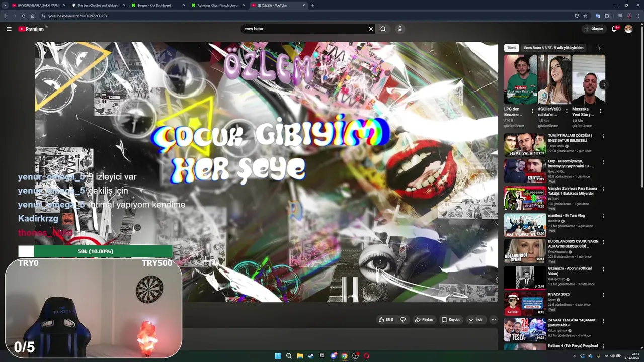Viewport: 644px width, 362px height.
Task: Open options for 'Vampire Survivors Para Kasma' video
Action: [x=603, y=189]
